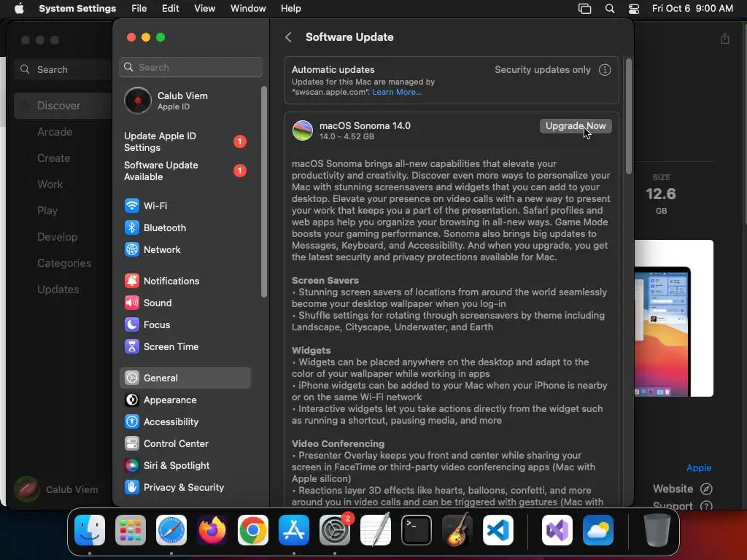Open Software Update Available notice
747x560 pixels.
185,171
